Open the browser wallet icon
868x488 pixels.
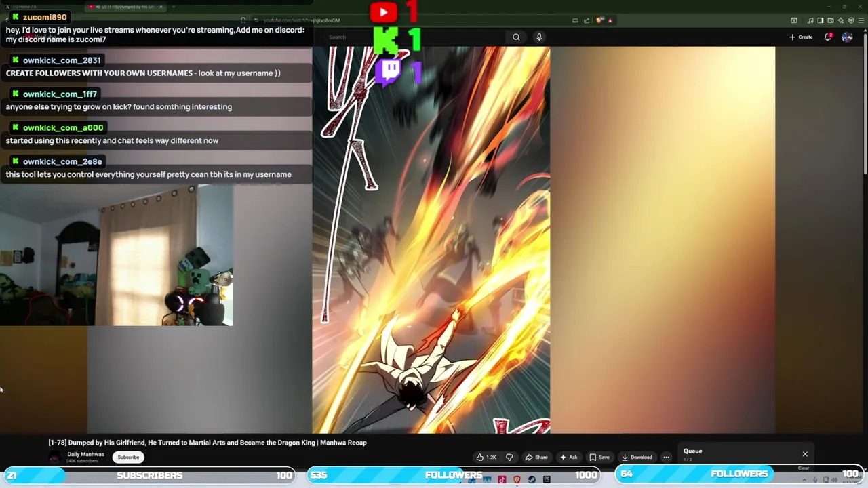pyautogui.click(x=831, y=20)
